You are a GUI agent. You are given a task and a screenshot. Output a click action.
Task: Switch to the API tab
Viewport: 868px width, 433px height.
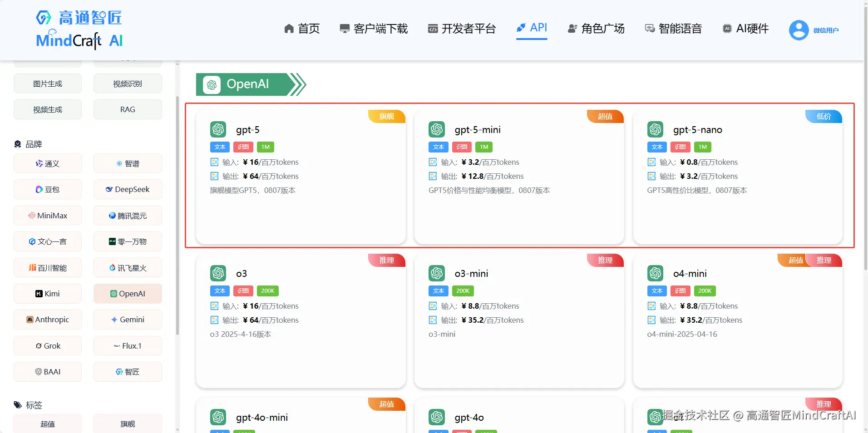pyautogui.click(x=532, y=28)
